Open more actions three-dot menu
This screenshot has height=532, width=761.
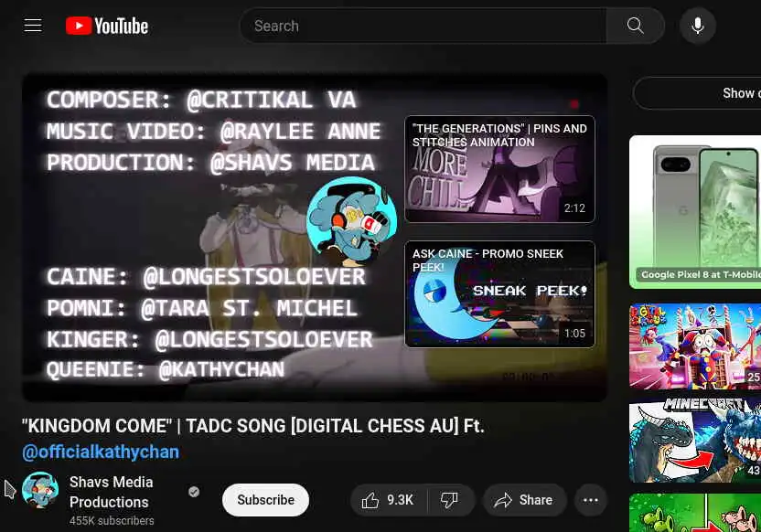590,500
